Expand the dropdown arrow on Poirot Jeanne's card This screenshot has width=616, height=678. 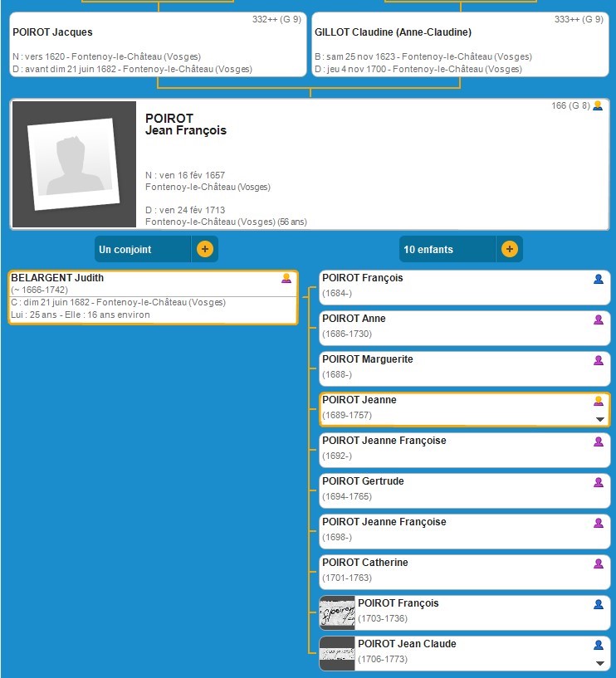coord(599,420)
